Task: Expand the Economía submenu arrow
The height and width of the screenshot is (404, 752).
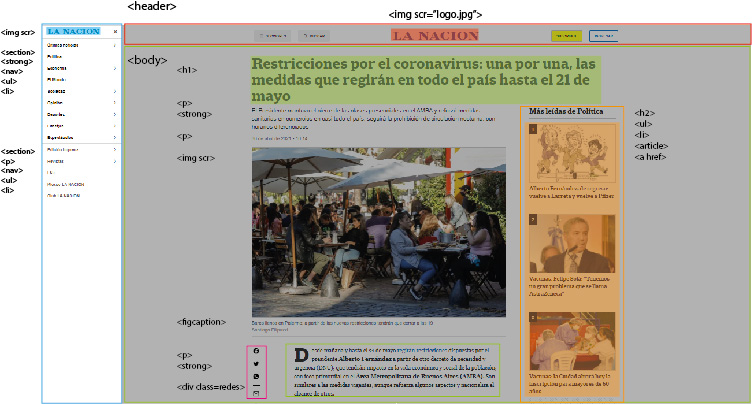Action: [115, 68]
